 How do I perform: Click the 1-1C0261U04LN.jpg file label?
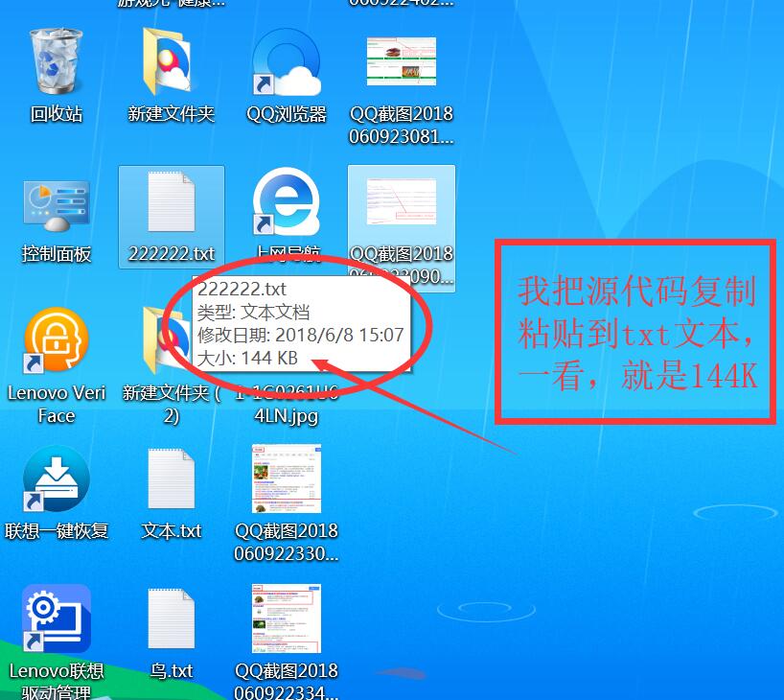pyautogui.click(x=287, y=416)
